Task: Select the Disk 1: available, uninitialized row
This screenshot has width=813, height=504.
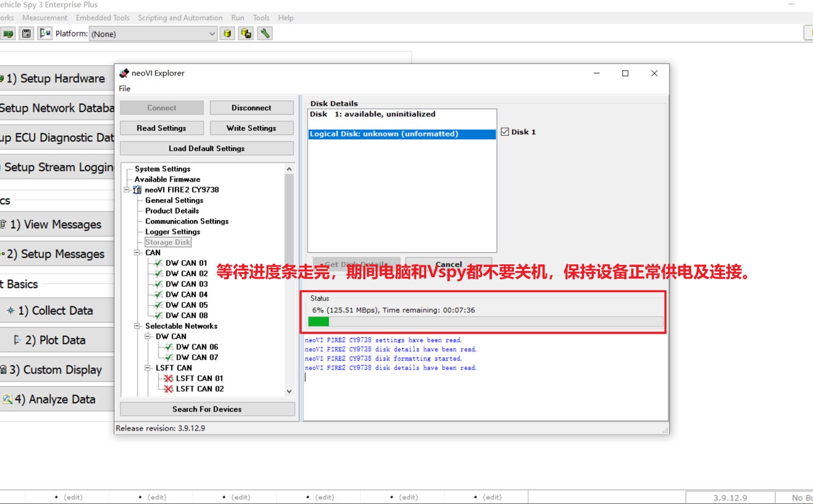Action: pyautogui.click(x=402, y=114)
